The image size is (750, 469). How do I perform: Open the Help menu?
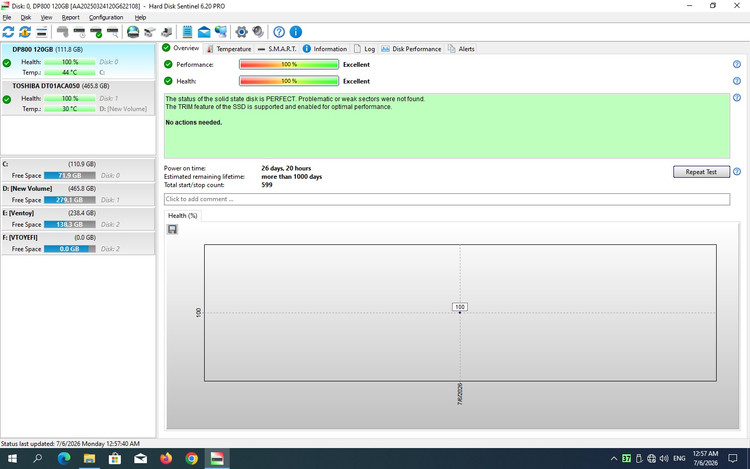140,17
